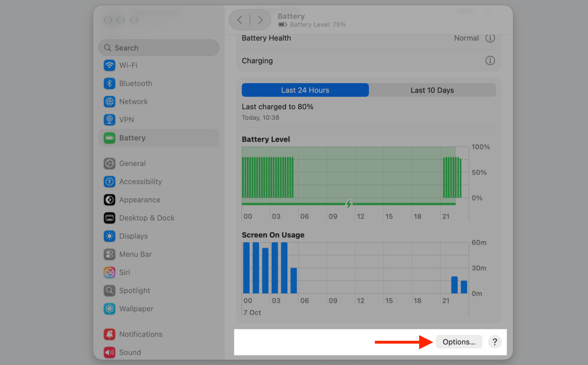Click the Battery Health row label

coord(266,38)
